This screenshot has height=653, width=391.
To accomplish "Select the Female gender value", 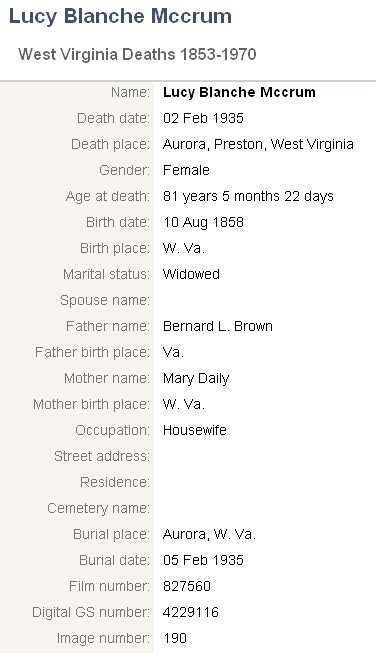I will [186, 170].
